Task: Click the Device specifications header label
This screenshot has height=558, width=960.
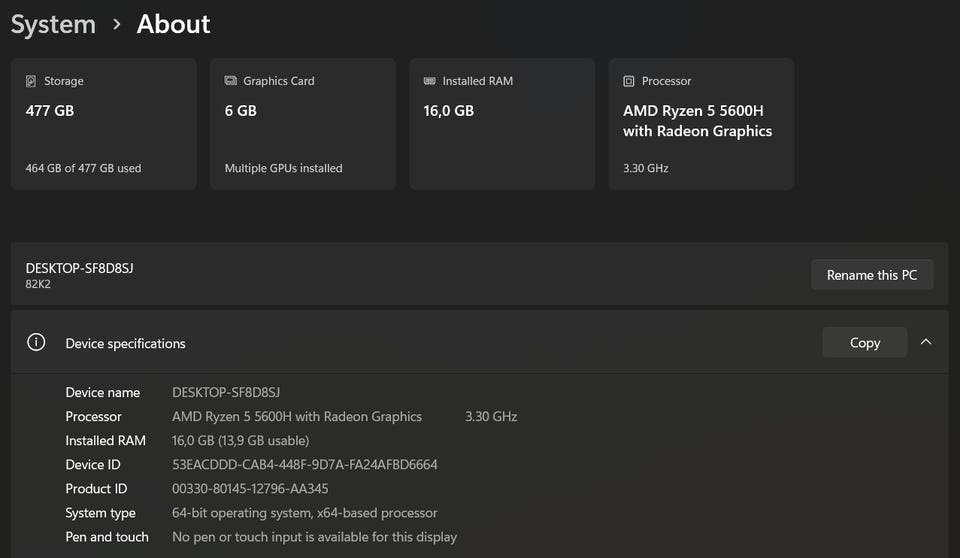Action: click(x=125, y=343)
